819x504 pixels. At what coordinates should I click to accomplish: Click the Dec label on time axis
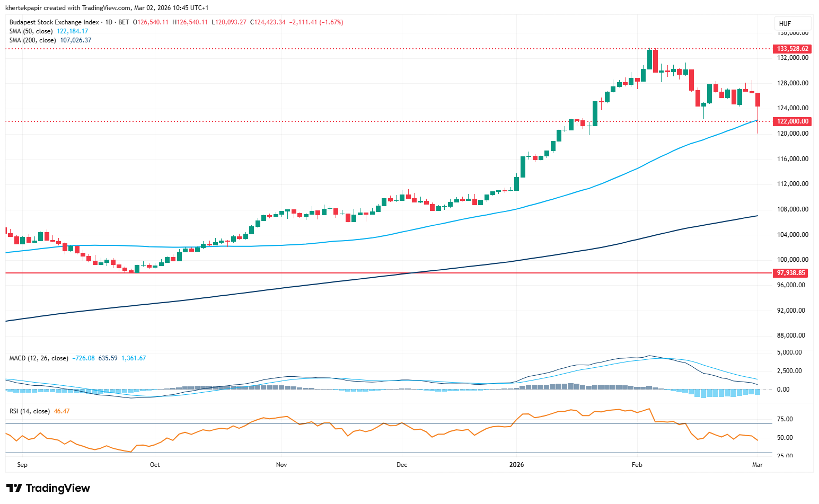click(x=402, y=465)
